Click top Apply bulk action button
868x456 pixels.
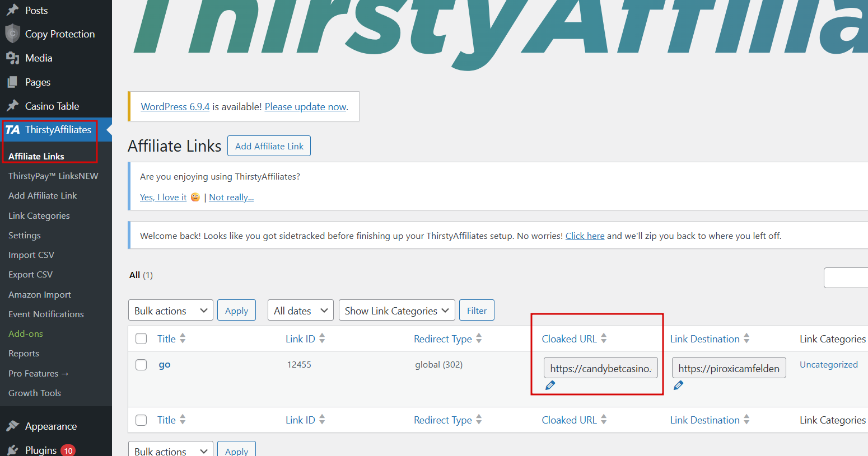click(236, 311)
